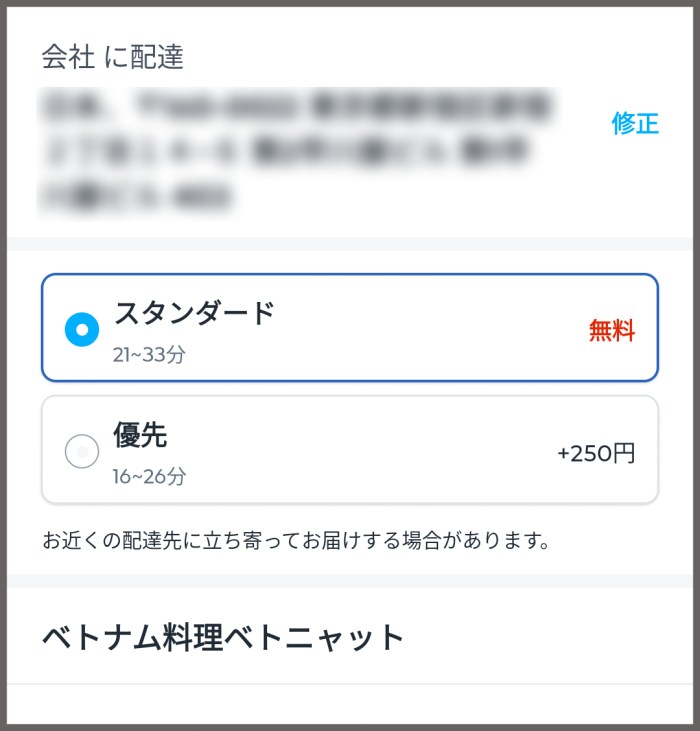Click the +250円 priority fee label
This screenshot has width=700, height=731.
(x=596, y=453)
